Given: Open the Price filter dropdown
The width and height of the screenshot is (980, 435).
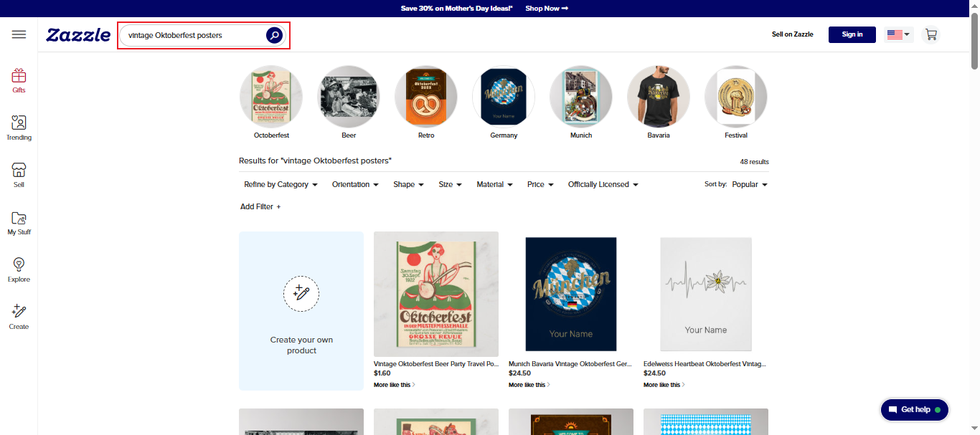Looking at the screenshot, I should (x=540, y=184).
